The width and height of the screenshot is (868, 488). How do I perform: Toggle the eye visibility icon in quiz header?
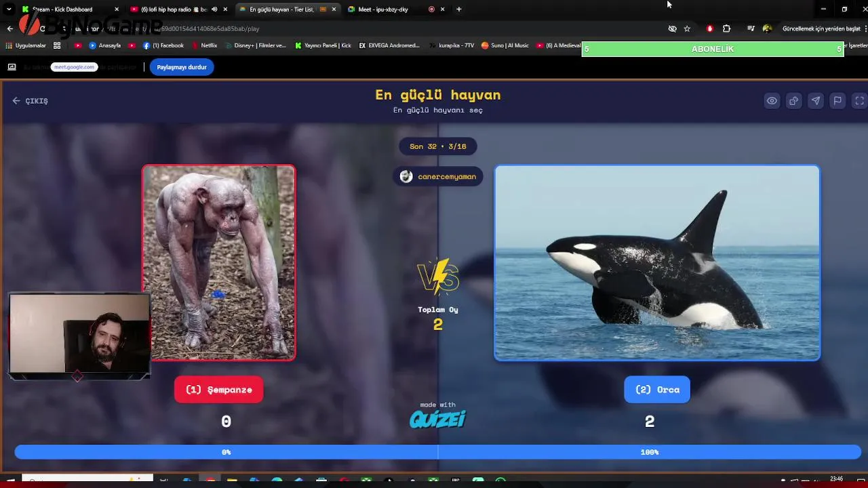pyautogui.click(x=772, y=101)
